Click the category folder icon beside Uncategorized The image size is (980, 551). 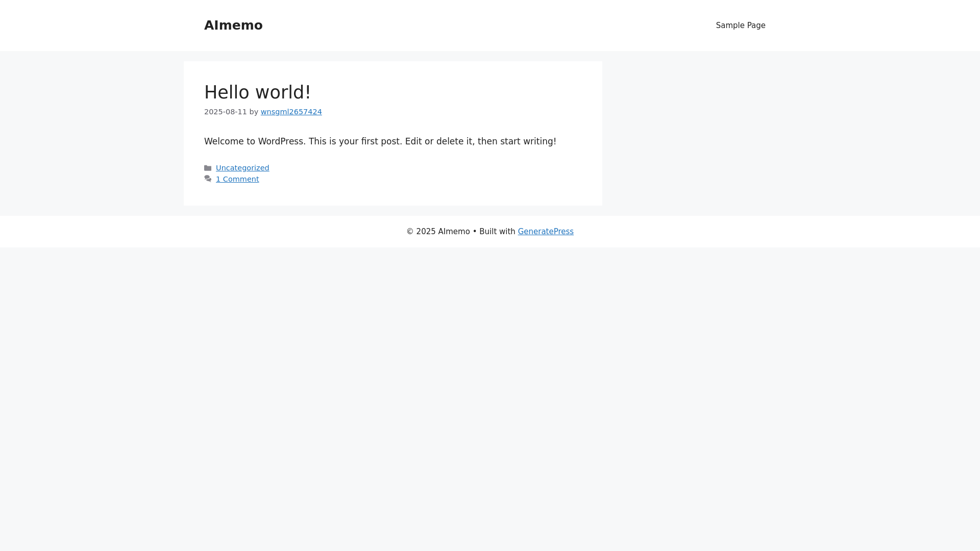(208, 168)
